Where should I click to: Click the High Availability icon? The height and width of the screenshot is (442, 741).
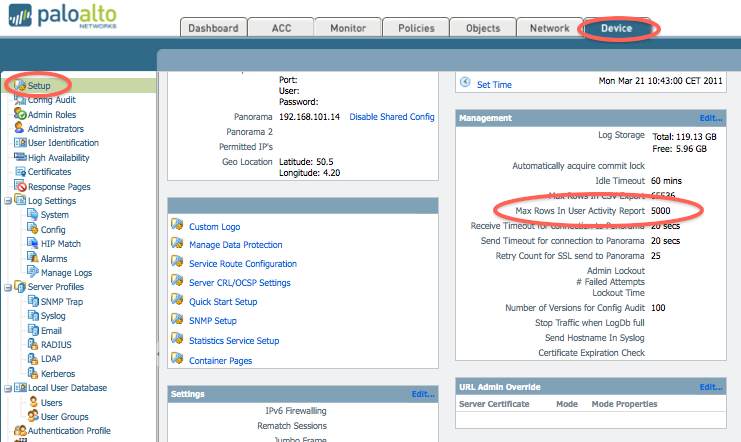tap(20, 157)
